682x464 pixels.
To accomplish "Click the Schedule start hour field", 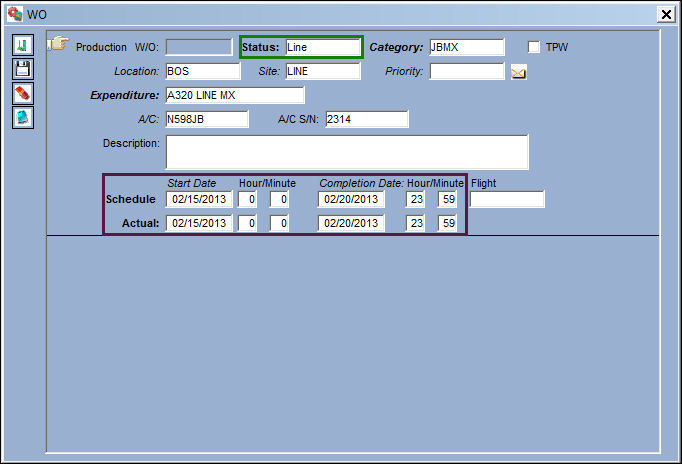I will point(247,199).
